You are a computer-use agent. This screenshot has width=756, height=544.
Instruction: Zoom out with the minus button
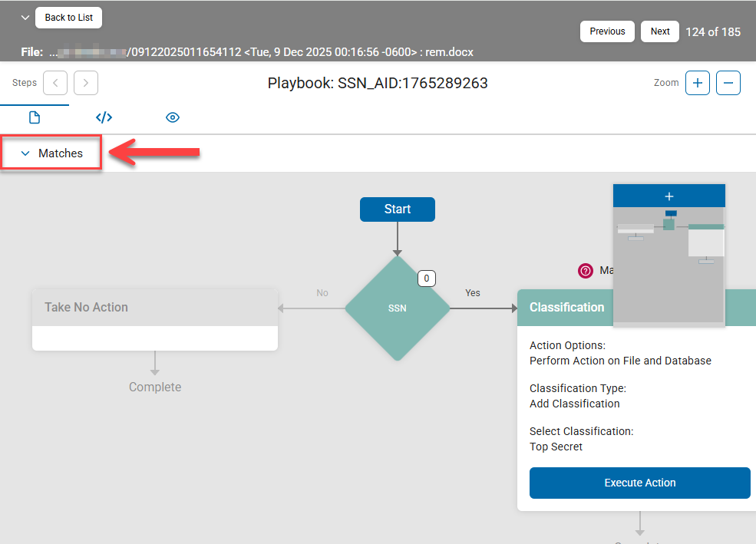coord(728,83)
